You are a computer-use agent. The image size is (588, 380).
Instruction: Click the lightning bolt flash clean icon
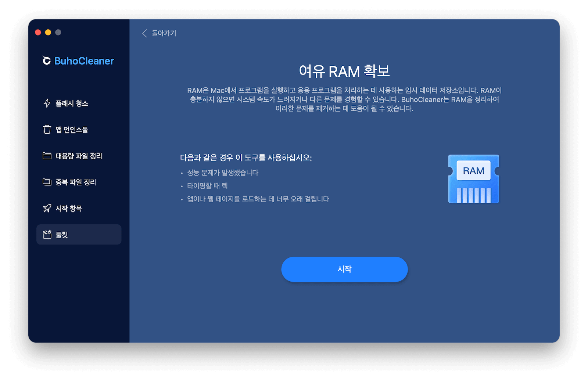click(x=47, y=103)
